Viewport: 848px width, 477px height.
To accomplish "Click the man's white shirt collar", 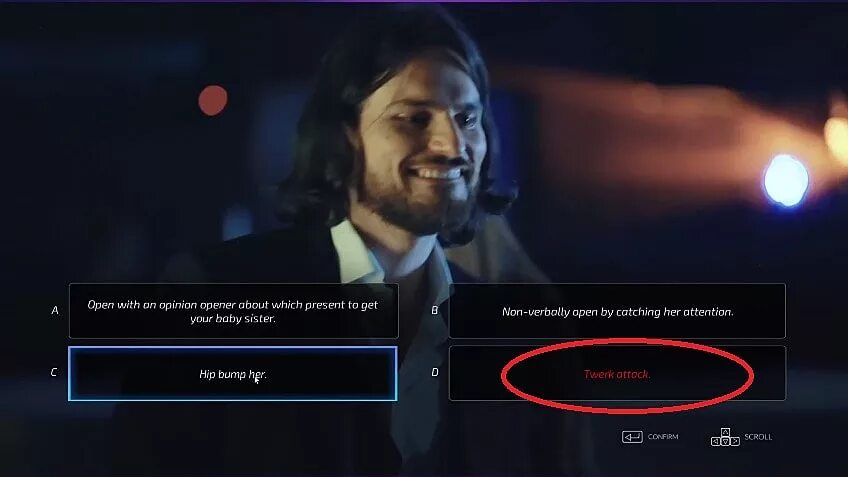I will [x=360, y=251].
